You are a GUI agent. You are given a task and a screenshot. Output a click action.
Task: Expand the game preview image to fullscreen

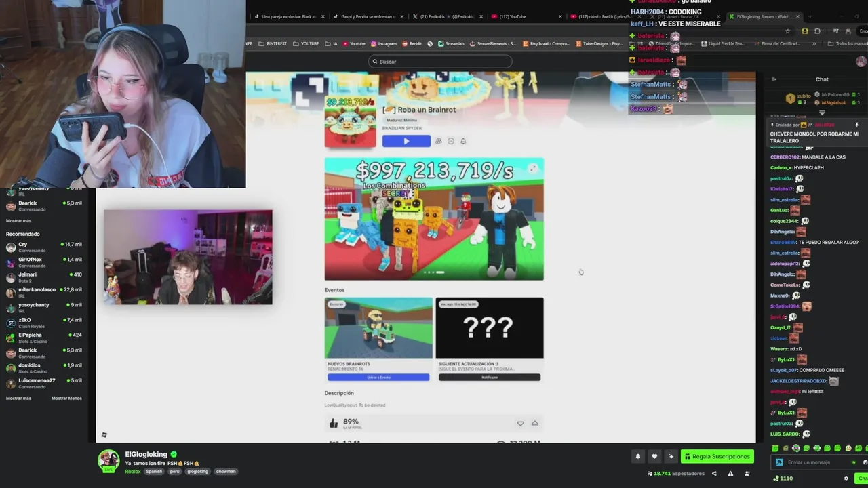click(533, 168)
